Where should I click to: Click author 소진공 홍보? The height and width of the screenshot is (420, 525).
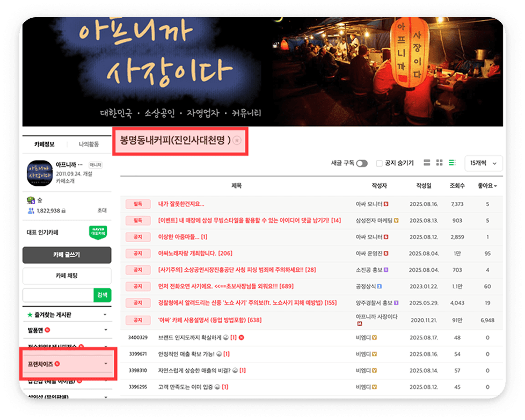pyautogui.click(x=369, y=270)
